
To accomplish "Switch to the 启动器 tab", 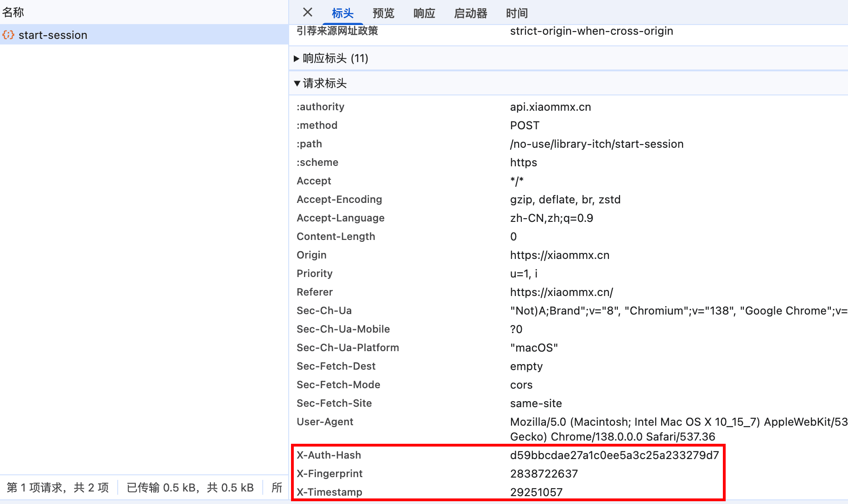I will pyautogui.click(x=470, y=13).
